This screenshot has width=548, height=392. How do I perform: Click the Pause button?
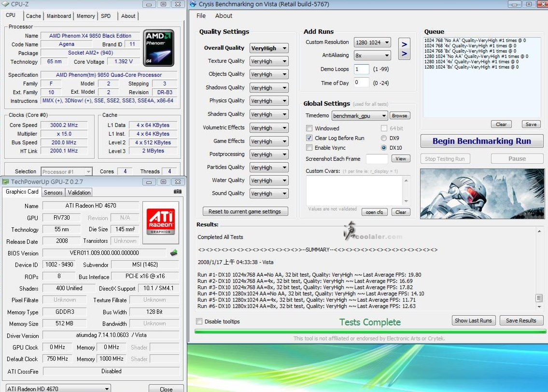(517, 159)
